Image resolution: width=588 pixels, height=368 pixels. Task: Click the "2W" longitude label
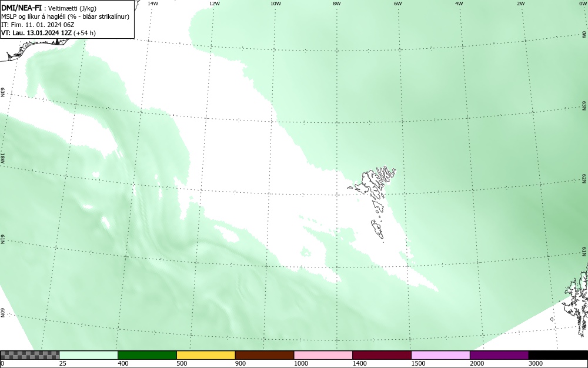pos(520,4)
